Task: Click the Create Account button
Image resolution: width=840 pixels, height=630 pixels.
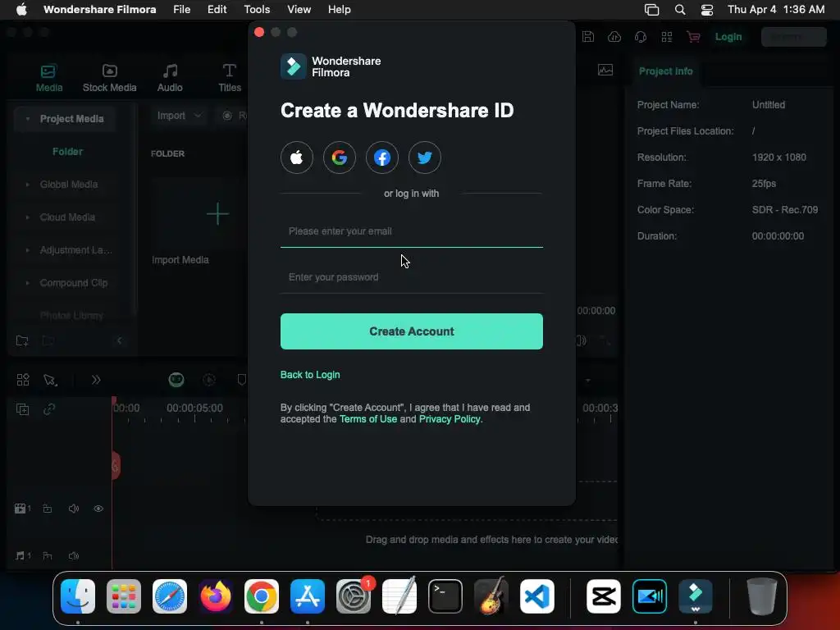Action: point(412,331)
